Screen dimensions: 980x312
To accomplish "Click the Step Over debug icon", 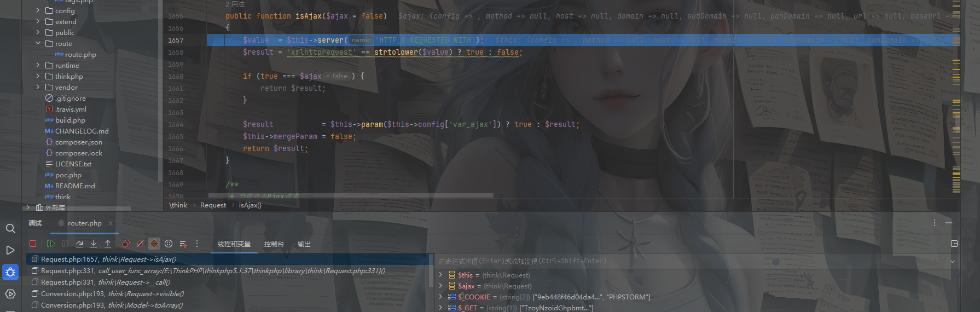I will click(79, 244).
